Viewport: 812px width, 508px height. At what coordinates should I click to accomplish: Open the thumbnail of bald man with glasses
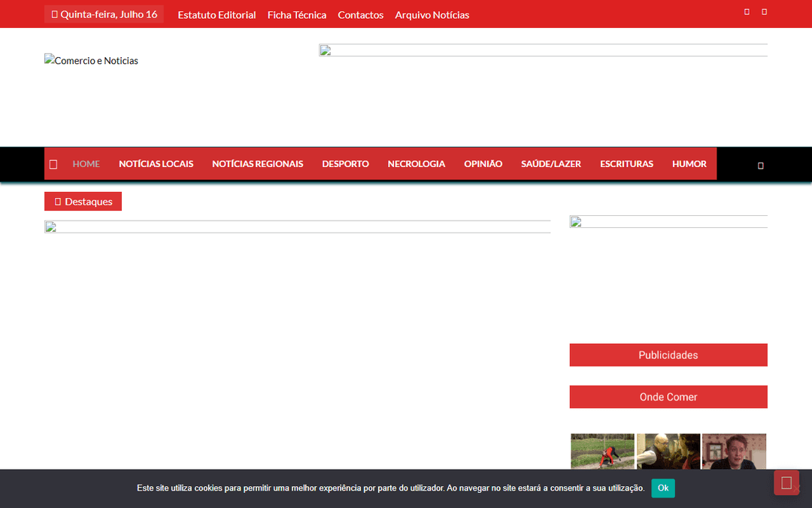click(668, 452)
